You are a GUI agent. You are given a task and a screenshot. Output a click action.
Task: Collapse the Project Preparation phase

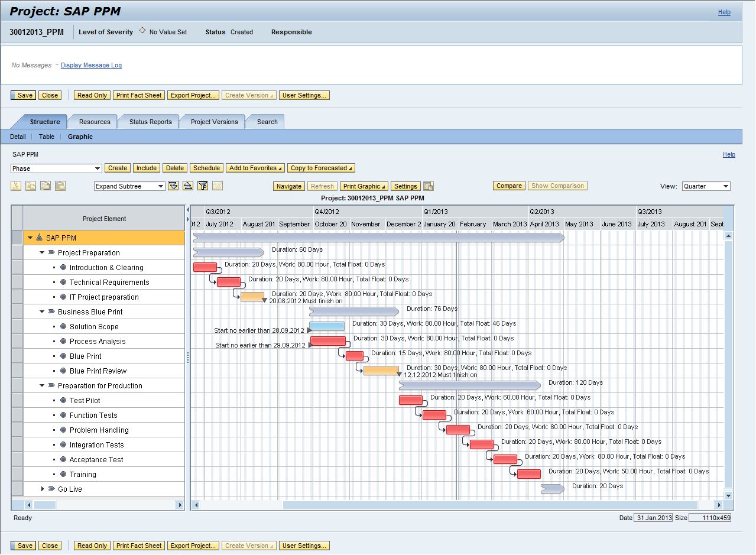point(43,253)
